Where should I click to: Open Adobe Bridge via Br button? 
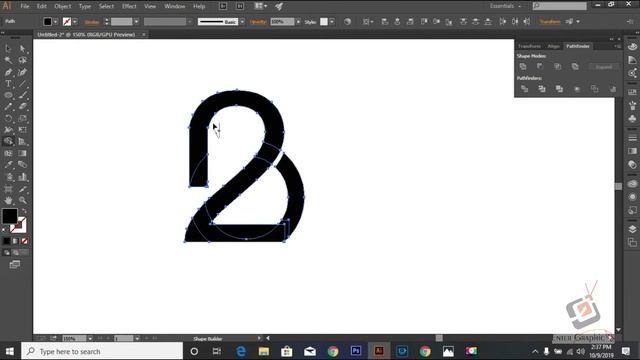click(x=223, y=6)
